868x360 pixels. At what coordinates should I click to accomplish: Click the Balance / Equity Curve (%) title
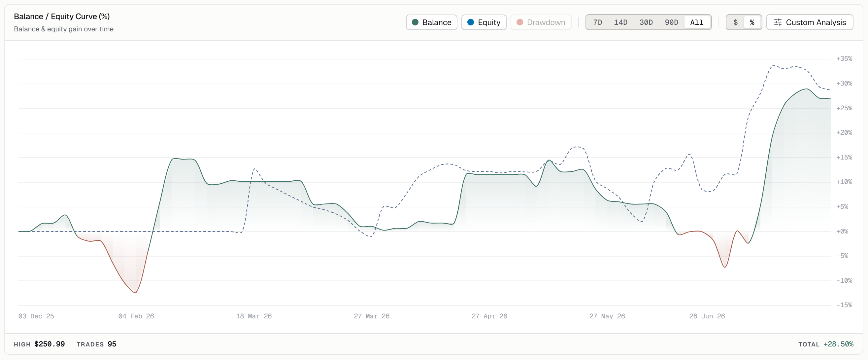(62, 17)
